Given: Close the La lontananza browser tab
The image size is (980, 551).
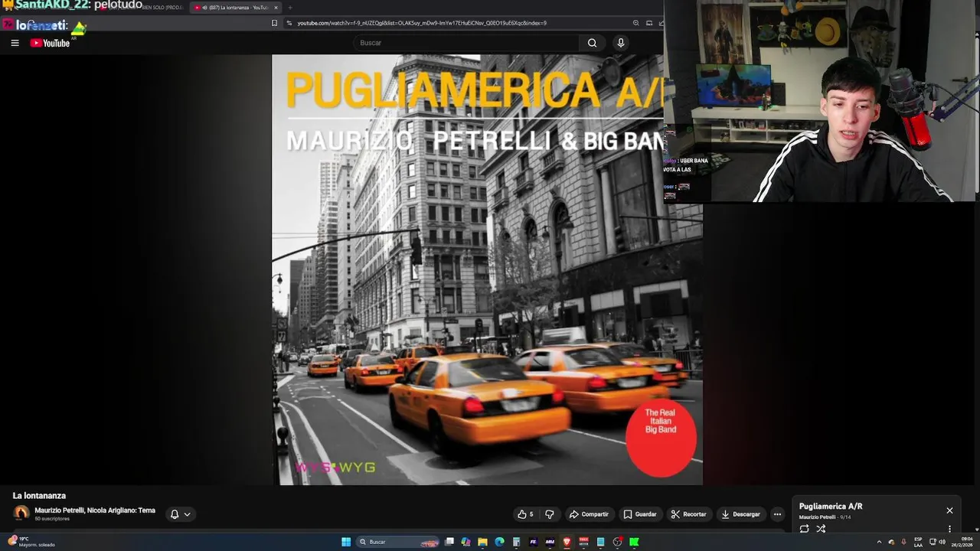Looking at the screenshot, I should pyautogui.click(x=276, y=8).
